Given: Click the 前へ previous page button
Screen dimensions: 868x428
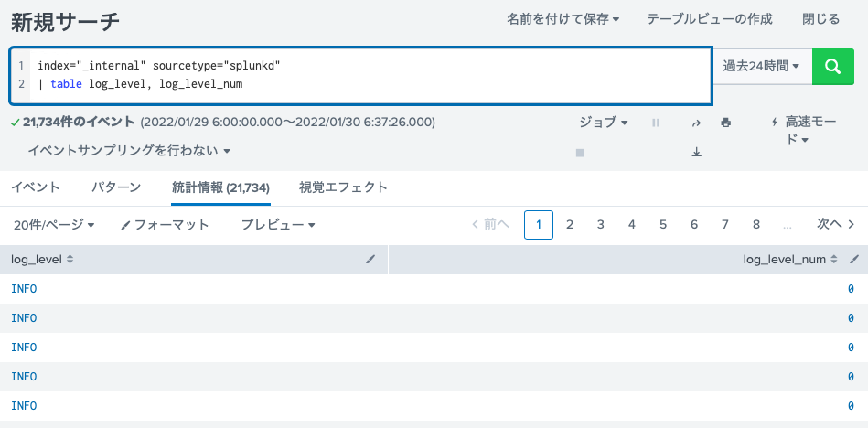Looking at the screenshot, I should [490, 224].
